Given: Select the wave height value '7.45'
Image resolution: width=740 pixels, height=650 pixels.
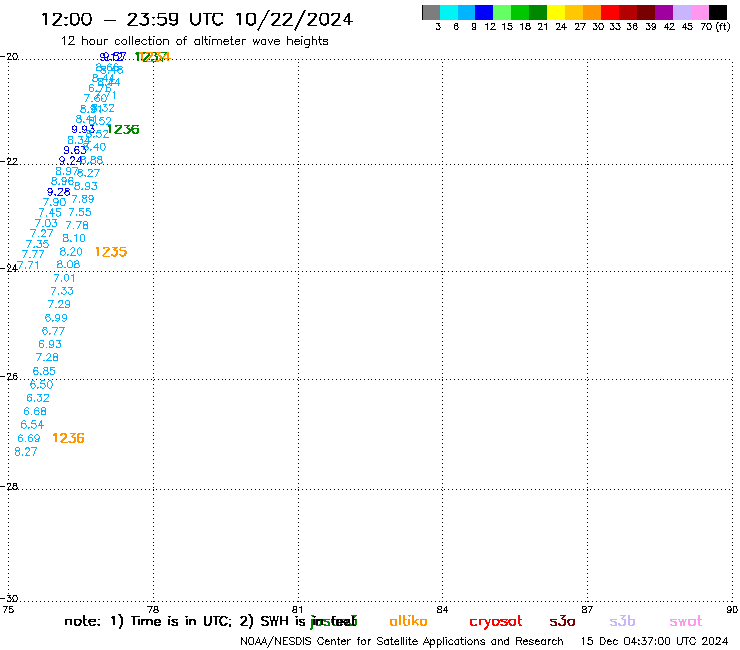Looking at the screenshot, I should click(x=50, y=213).
